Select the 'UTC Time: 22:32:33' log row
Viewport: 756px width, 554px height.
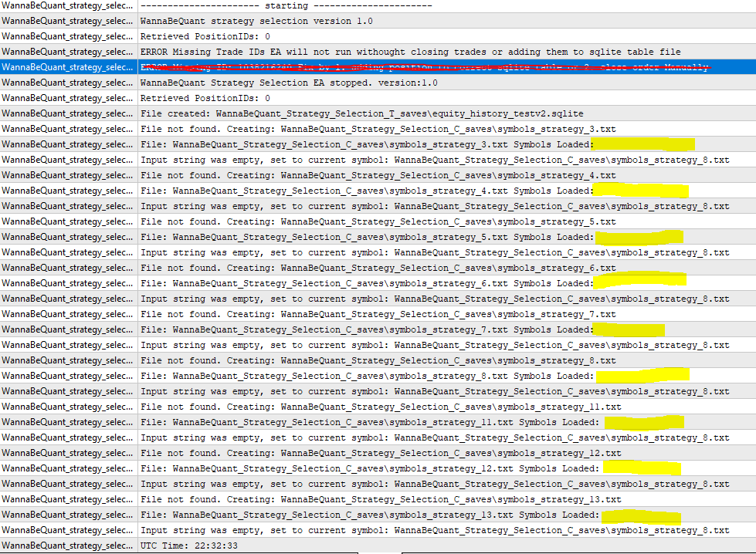pos(378,546)
